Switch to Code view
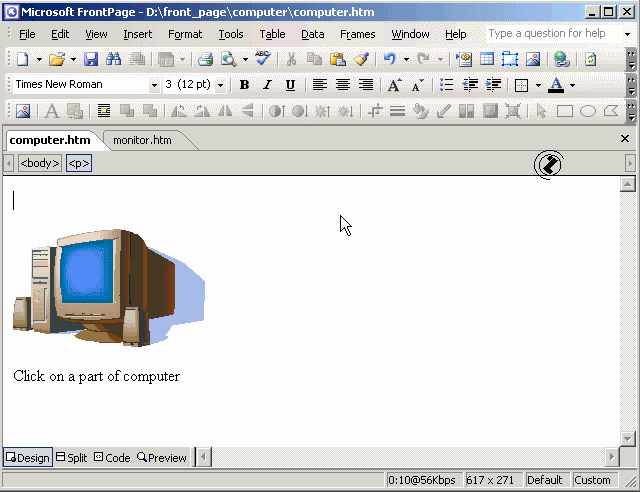The image size is (640, 492). pyautogui.click(x=112, y=458)
